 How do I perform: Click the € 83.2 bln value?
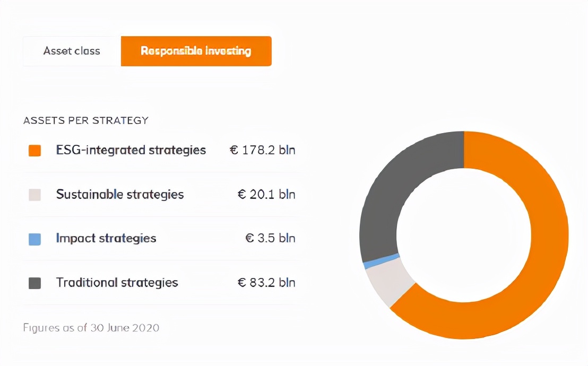coord(266,283)
